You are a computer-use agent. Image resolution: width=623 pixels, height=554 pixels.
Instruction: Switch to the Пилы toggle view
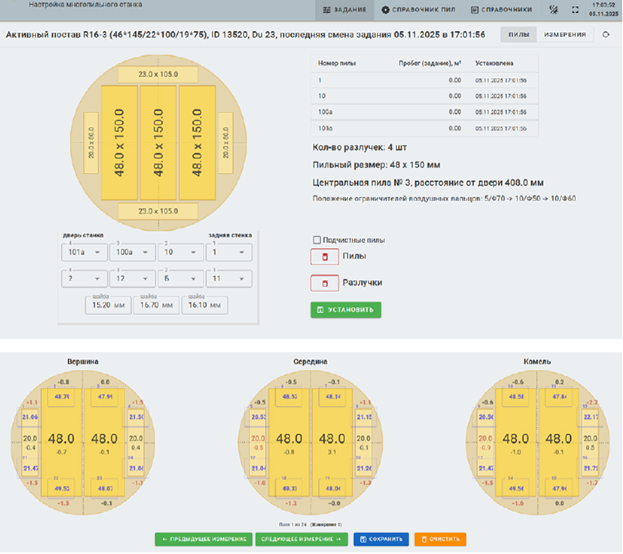[x=519, y=35]
